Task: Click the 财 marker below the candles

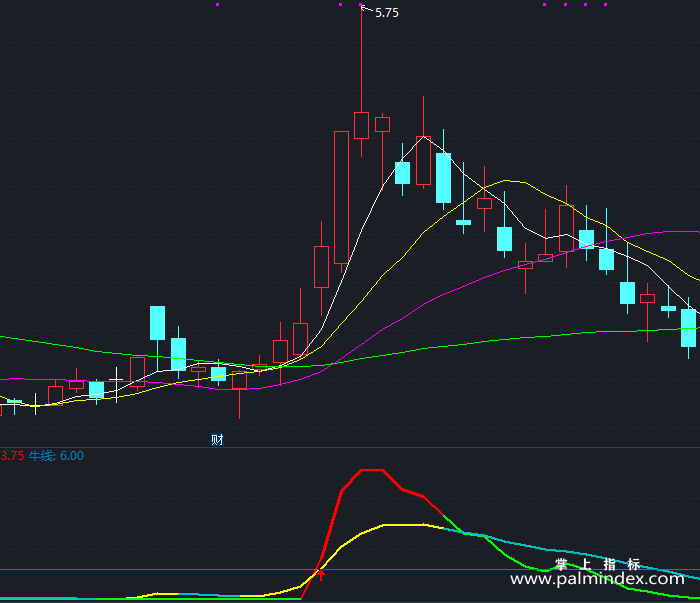Action: [x=217, y=440]
